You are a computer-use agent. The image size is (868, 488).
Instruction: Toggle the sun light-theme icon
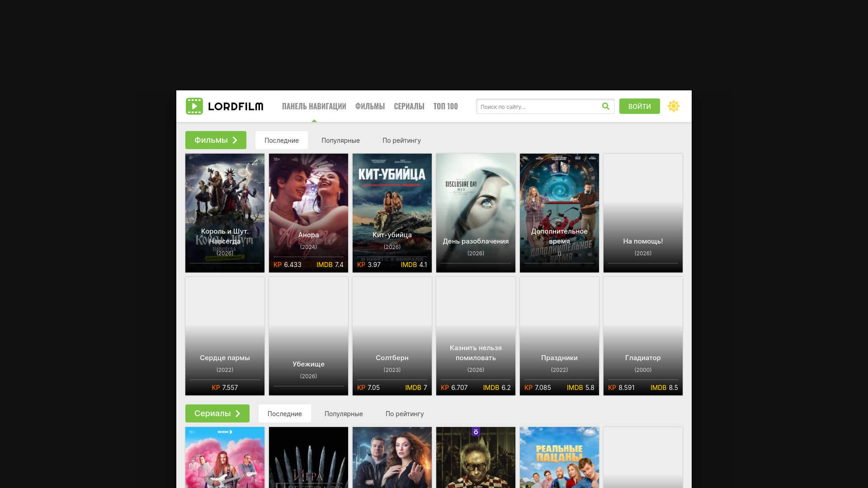click(674, 106)
